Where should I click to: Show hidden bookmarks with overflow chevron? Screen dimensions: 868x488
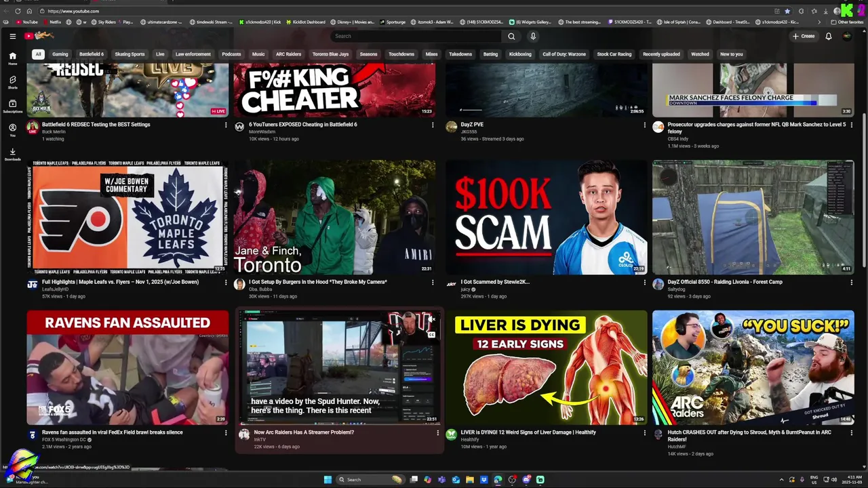pos(819,22)
